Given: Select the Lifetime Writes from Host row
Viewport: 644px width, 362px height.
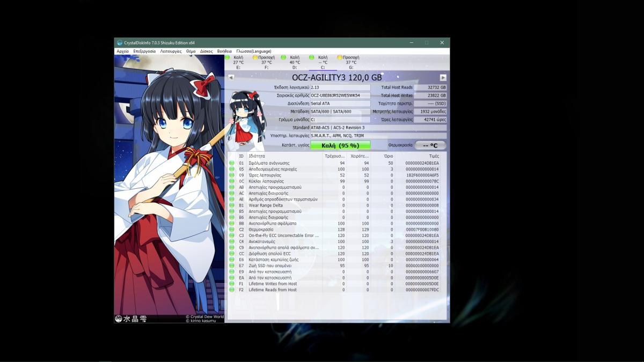Looking at the screenshot, I should coord(336,284).
